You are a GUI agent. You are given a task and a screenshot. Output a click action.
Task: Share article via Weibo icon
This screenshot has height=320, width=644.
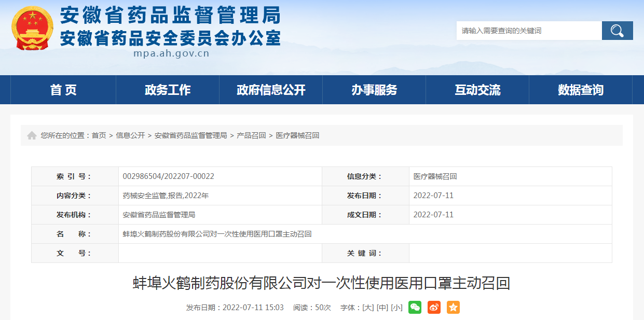(x=434, y=307)
